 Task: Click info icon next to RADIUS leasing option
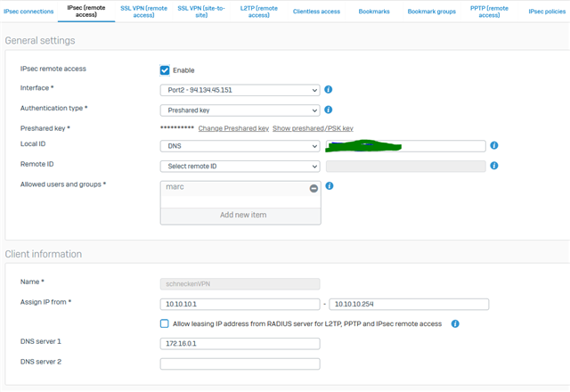point(454,323)
